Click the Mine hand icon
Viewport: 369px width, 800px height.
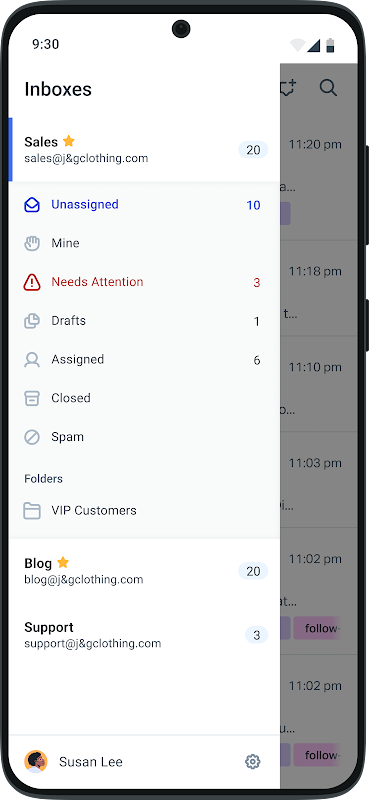[x=32, y=243]
